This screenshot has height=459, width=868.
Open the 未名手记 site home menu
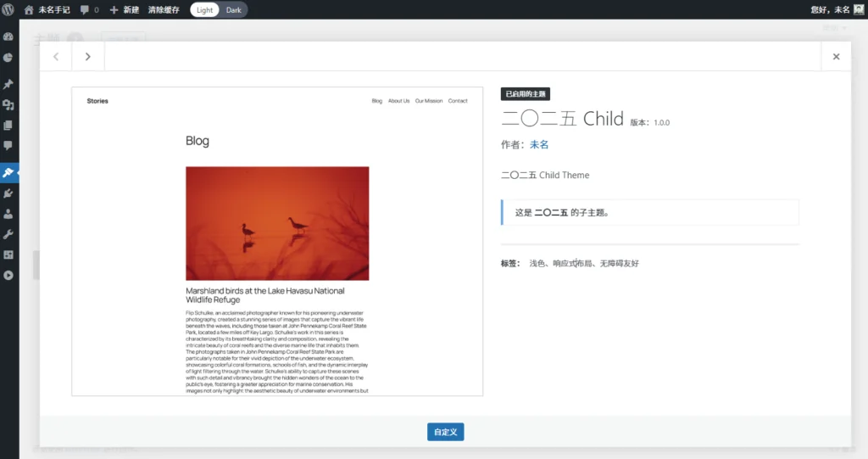click(x=47, y=10)
